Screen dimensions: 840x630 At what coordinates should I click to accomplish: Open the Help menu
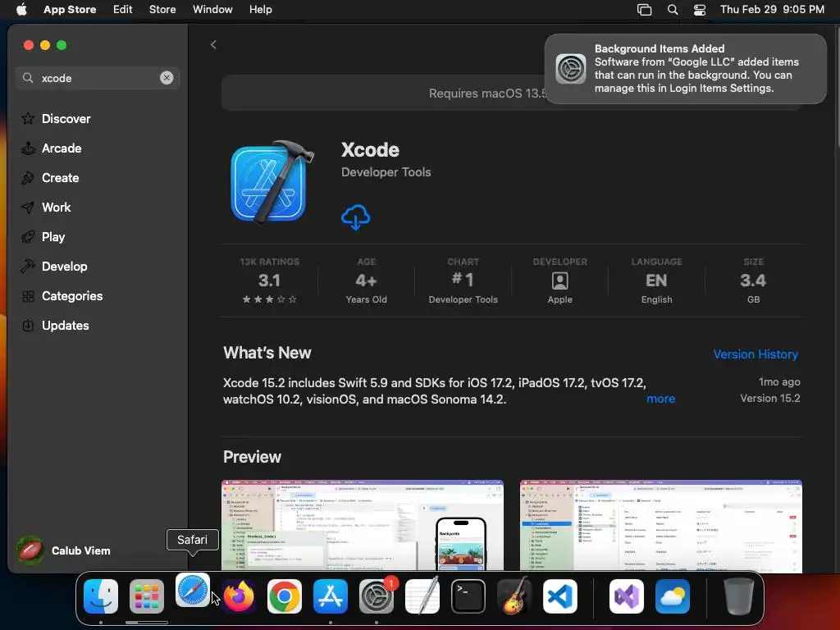click(x=260, y=10)
